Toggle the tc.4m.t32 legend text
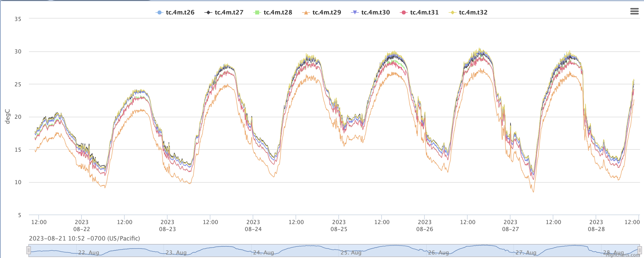 [x=473, y=12]
